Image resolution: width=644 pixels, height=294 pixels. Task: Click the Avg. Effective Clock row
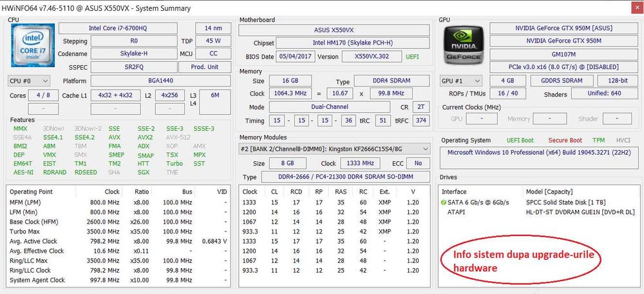click(118, 251)
